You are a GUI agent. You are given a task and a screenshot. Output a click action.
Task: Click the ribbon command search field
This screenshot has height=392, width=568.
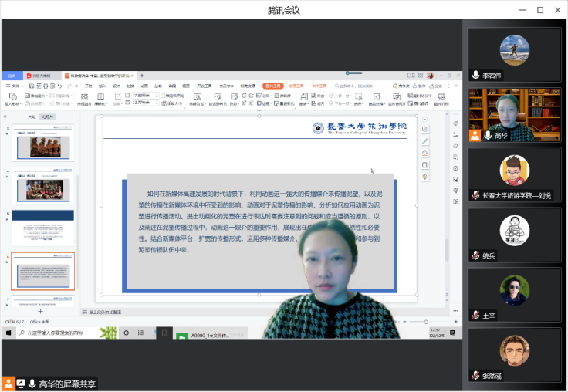point(354,86)
